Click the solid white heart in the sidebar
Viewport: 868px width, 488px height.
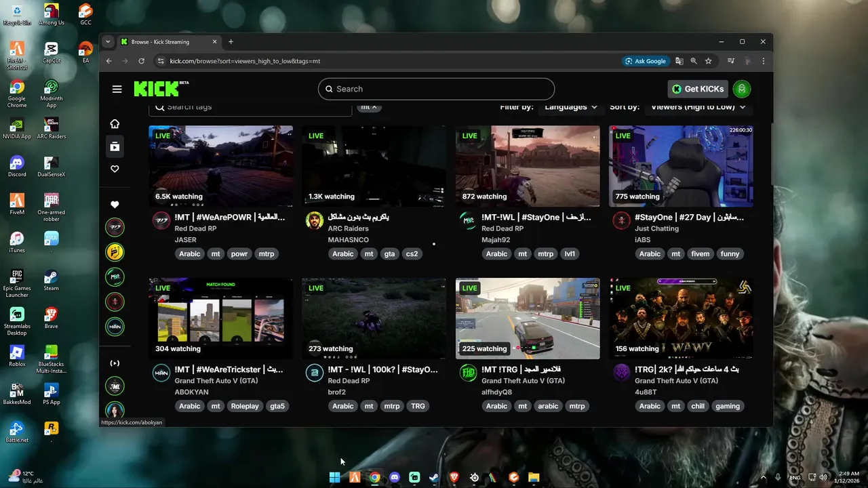115,204
